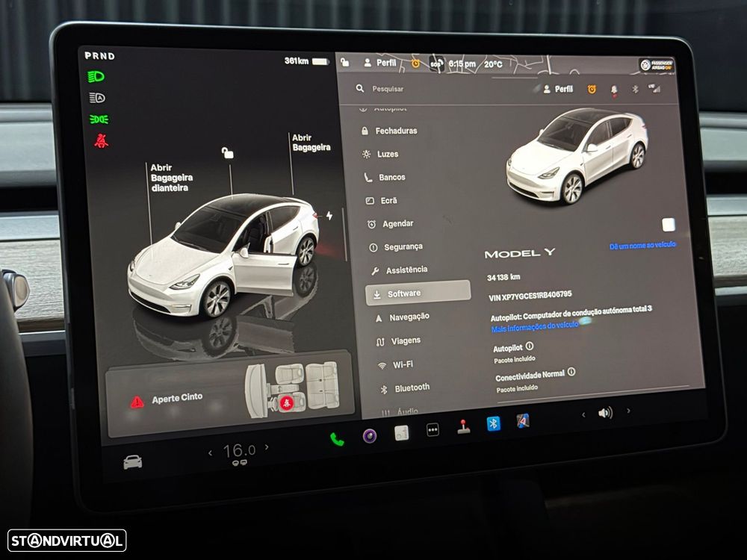Tap the info icon next to Autopilot
This screenshot has height=560, width=747.
pyautogui.click(x=530, y=346)
